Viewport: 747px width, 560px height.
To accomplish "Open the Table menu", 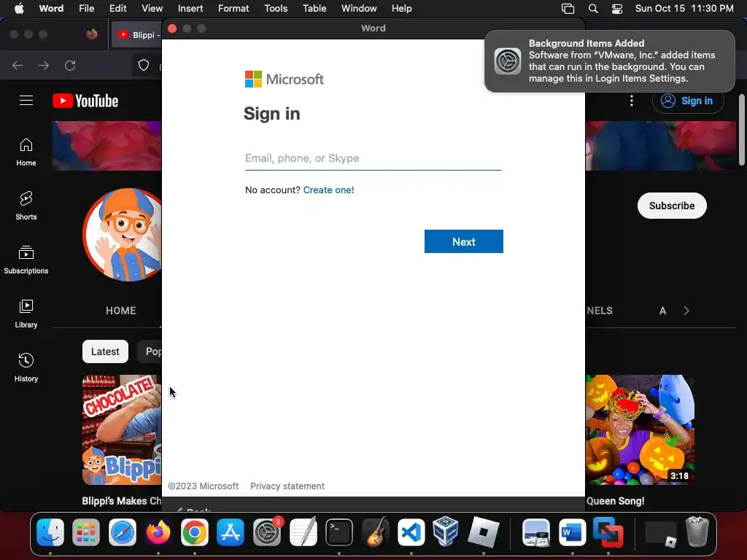I will tap(314, 9).
